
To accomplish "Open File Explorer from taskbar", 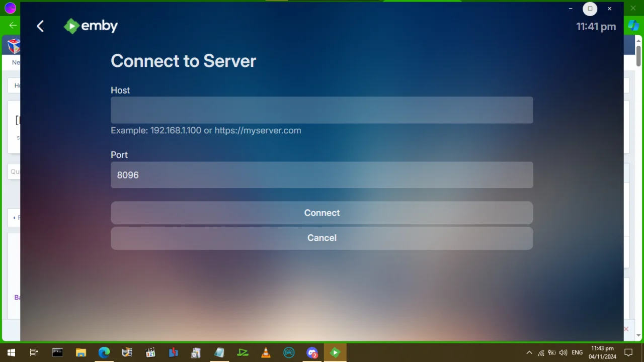I will point(80,352).
